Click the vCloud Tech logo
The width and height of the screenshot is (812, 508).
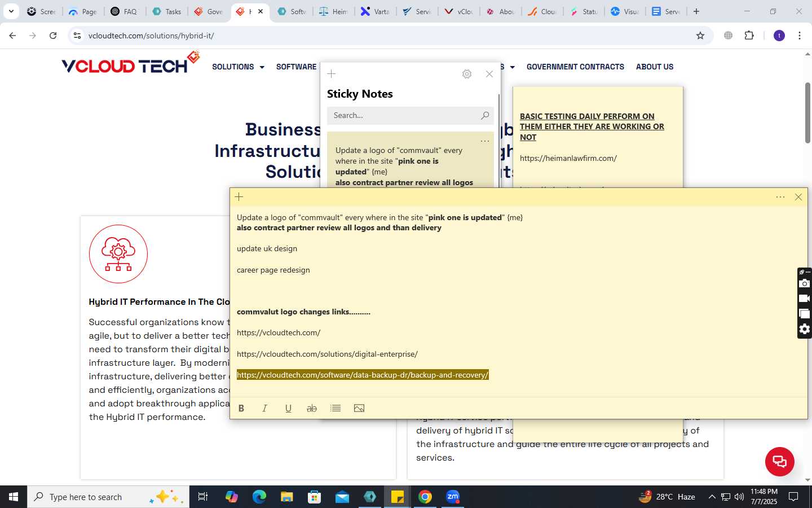130,63
